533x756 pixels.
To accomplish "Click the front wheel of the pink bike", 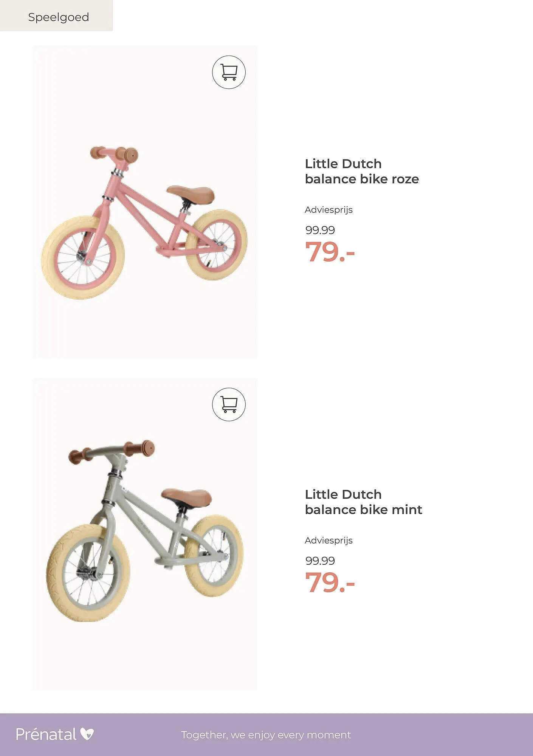I will tap(83, 257).
